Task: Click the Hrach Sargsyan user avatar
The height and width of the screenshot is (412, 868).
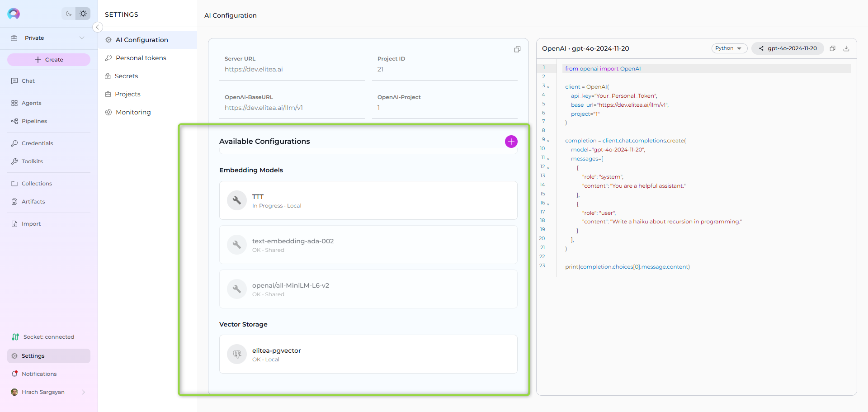Action: click(14, 392)
